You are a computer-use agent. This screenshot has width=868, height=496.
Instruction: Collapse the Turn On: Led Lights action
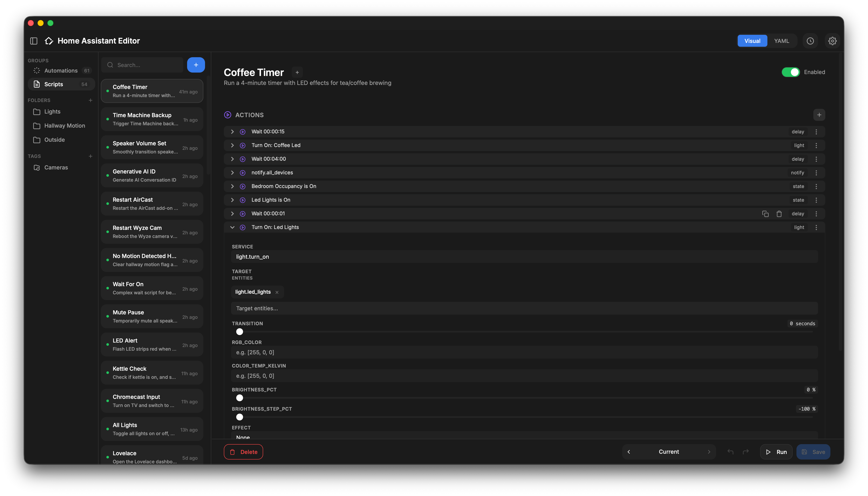(232, 227)
